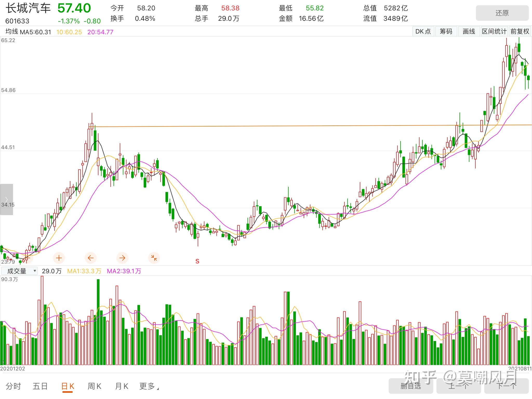Viewport: 532px width, 399px height.
Task: Click the MA2:39.1万 volume average label
Action: (124, 271)
